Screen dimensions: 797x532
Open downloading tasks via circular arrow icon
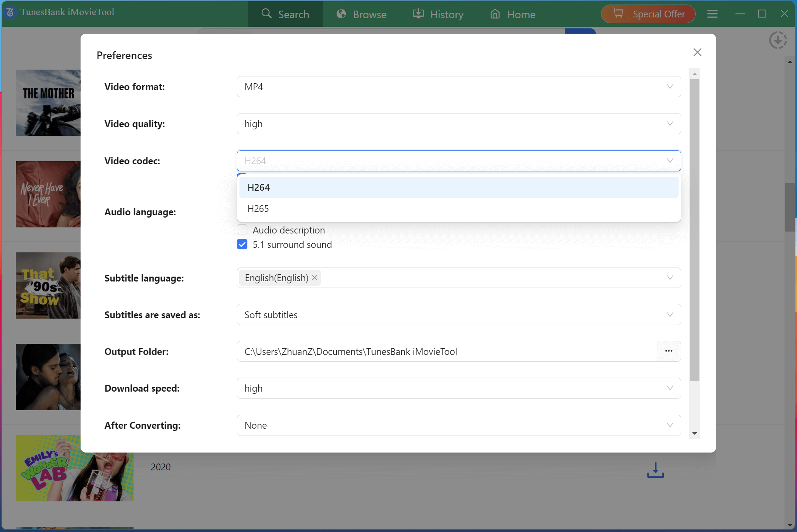pyautogui.click(x=777, y=40)
